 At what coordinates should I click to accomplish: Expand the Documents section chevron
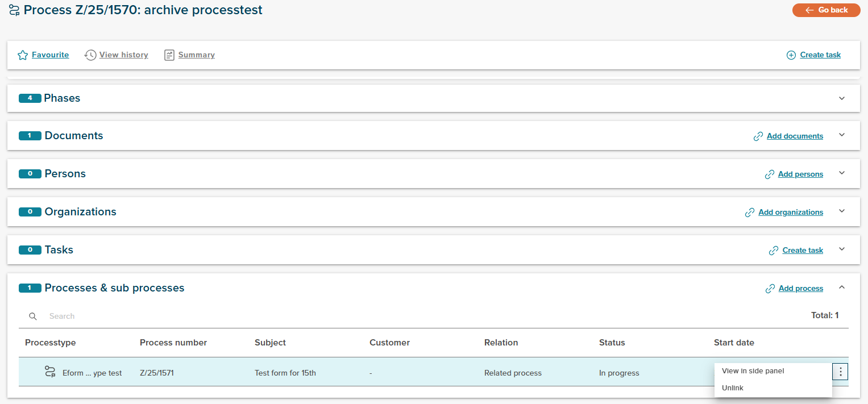(842, 135)
